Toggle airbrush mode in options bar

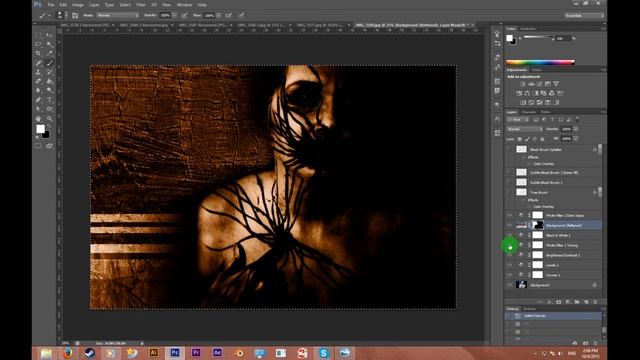(x=229, y=16)
